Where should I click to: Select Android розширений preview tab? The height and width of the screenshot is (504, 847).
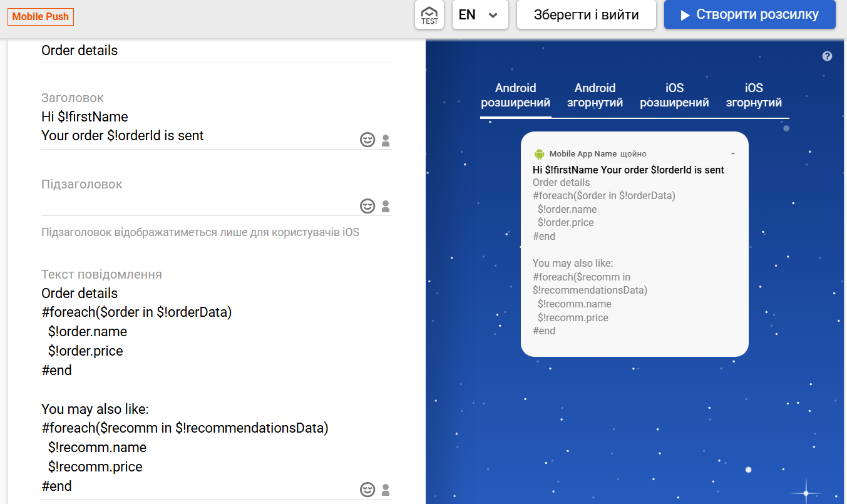pyautogui.click(x=516, y=96)
